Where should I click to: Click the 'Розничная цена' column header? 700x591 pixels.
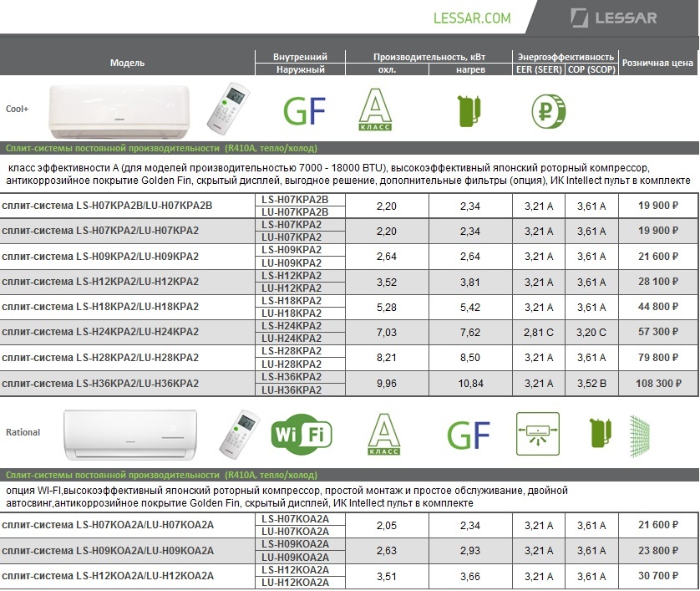click(657, 63)
